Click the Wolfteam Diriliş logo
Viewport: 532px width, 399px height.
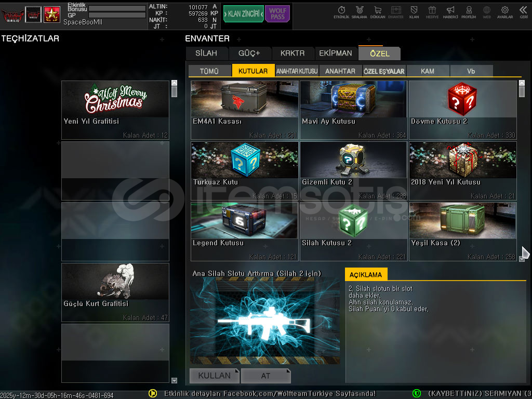pyautogui.click(x=13, y=15)
